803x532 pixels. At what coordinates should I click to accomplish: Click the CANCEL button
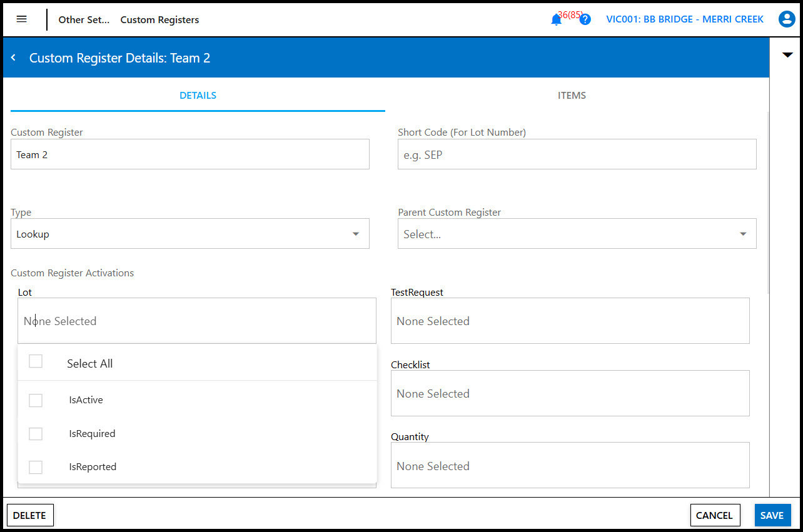pyautogui.click(x=715, y=515)
